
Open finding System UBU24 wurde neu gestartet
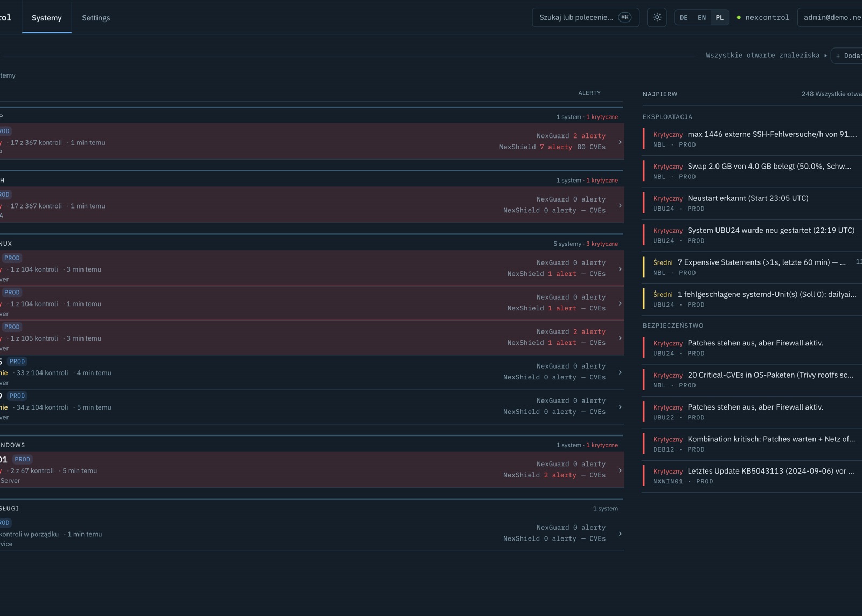tap(752, 235)
